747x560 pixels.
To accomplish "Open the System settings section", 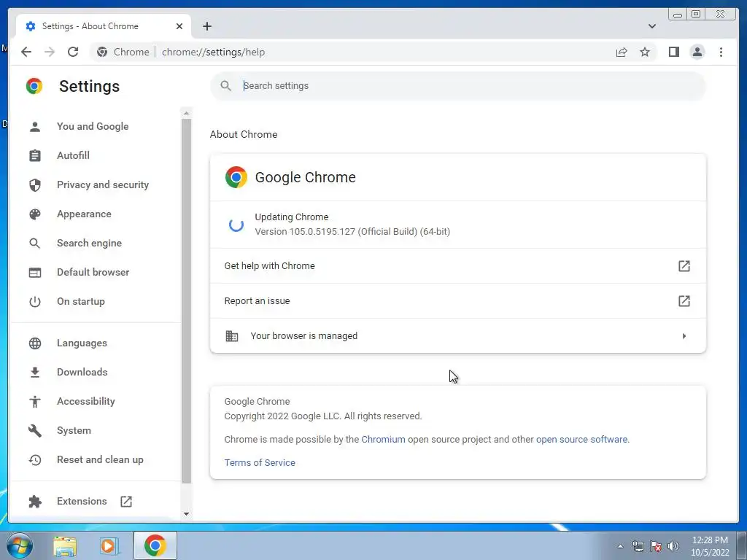I will (74, 430).
